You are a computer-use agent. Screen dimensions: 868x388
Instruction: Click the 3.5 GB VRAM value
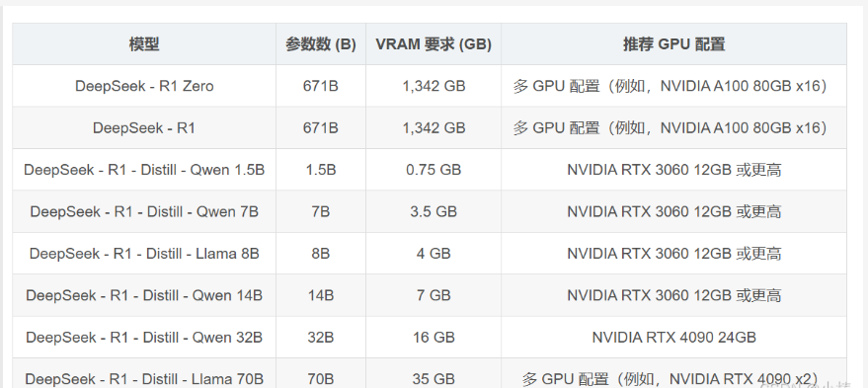(434, 211)
